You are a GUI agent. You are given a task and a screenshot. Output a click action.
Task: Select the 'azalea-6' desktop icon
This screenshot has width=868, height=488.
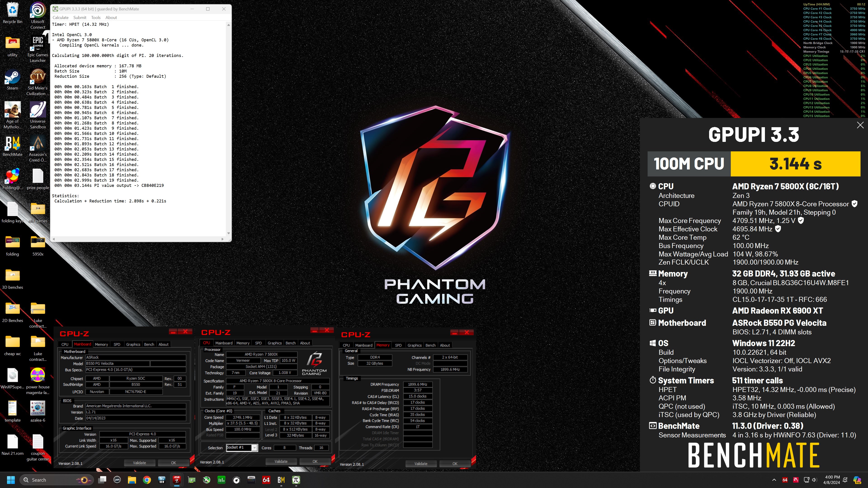point(38,411)
